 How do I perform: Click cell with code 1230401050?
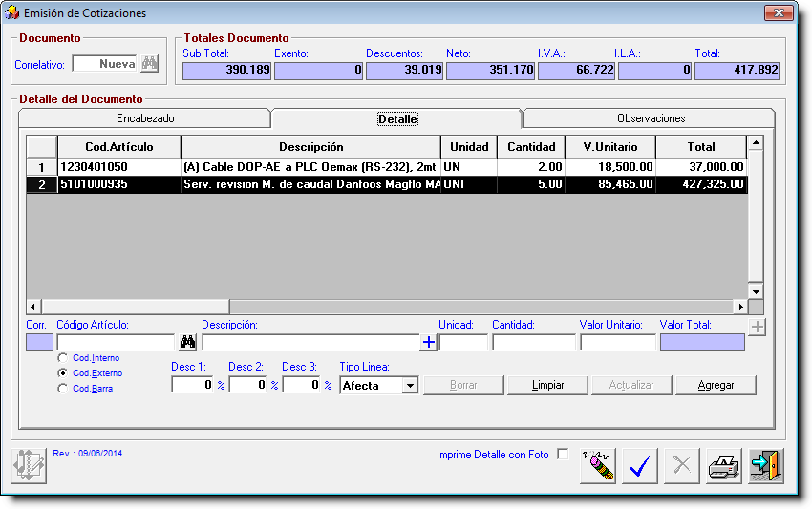(x=119, y=167)
